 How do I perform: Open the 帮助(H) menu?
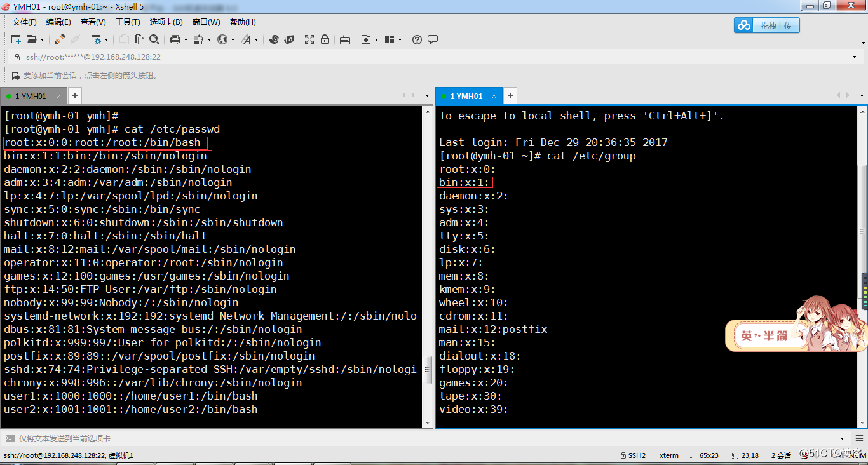243,22
